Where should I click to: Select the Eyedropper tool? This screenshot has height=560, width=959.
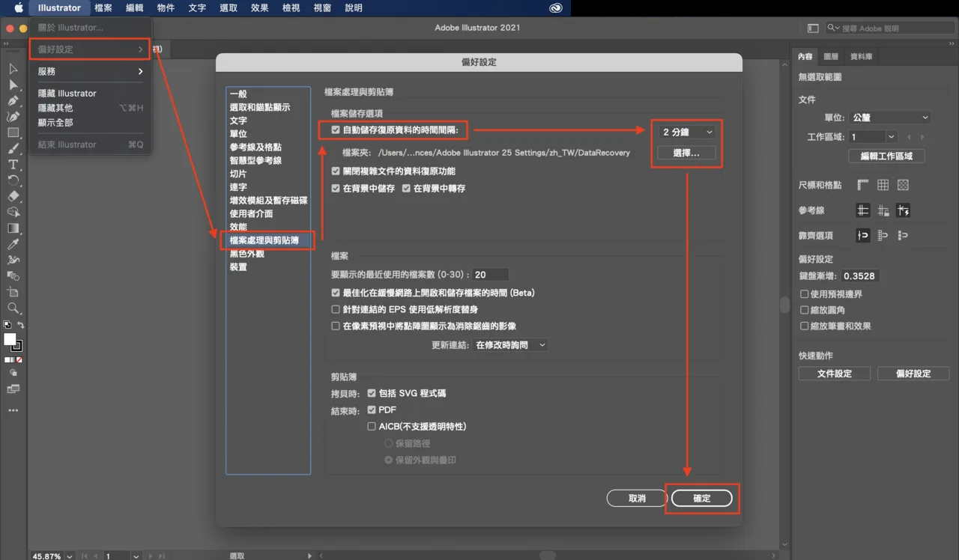(x=13, y=244)
